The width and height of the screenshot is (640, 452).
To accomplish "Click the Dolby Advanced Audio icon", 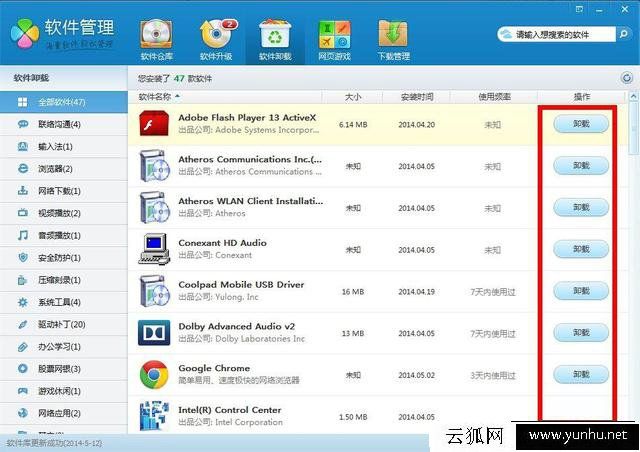I will click(154, 333).
